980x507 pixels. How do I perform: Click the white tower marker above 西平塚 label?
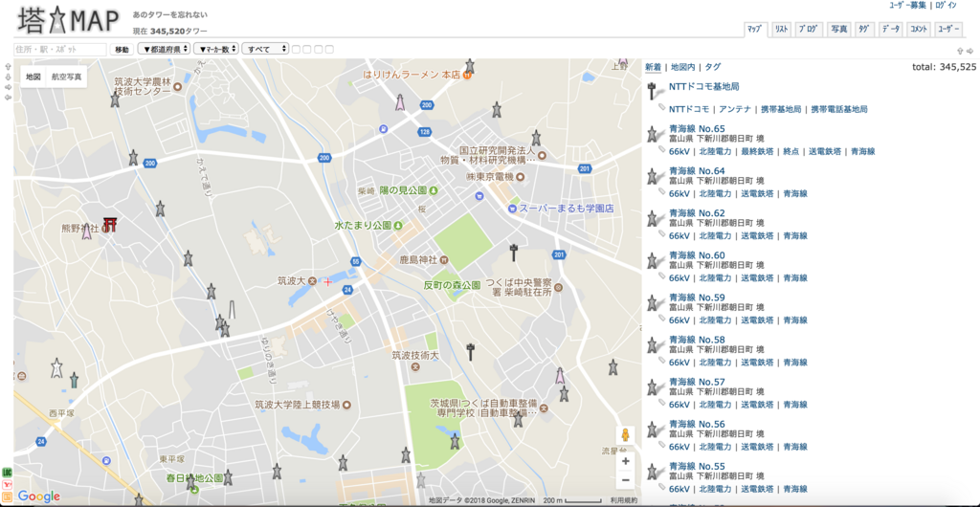pos(56,367)
